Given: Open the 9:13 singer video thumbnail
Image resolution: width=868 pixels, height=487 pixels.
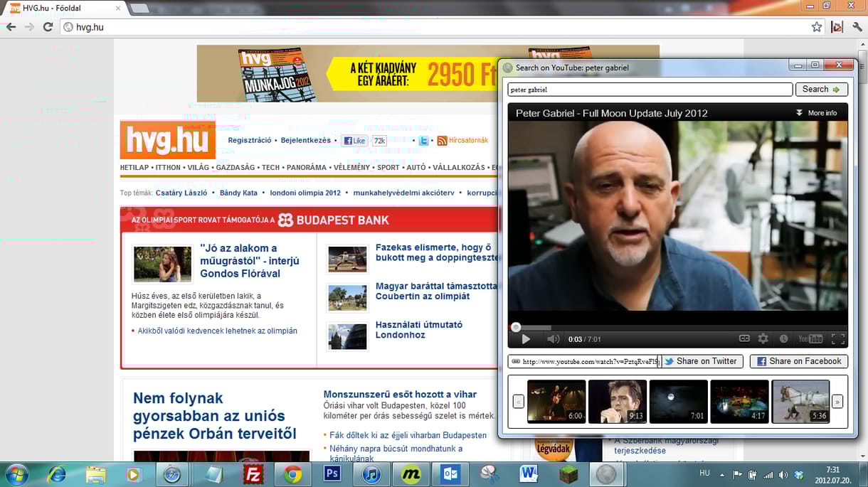Looking at the screenshot, I should tap(618, 401).
